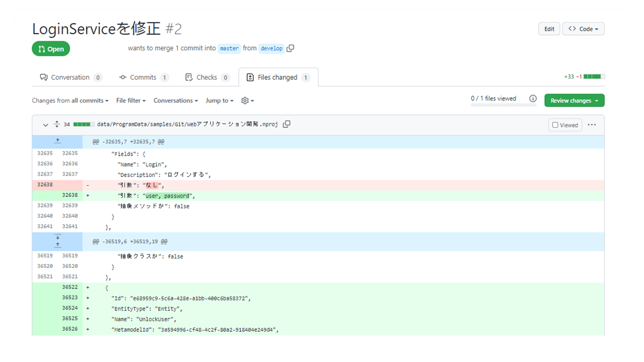Image resolution: width=644 pixels, height=362 pixels.
Task: Expand all lines icon beside file name
Action: [x=57, y=124]
